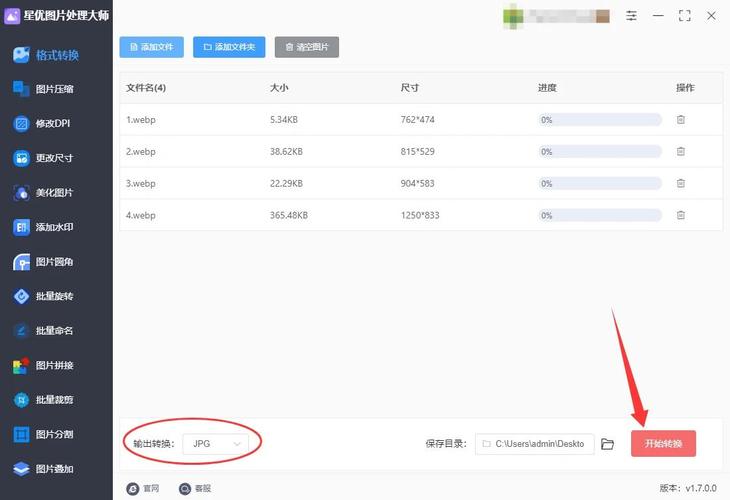Click trash icon for 3.webp row
The width and height of the screenshot is (730, 500).
[x=681, y=184]
